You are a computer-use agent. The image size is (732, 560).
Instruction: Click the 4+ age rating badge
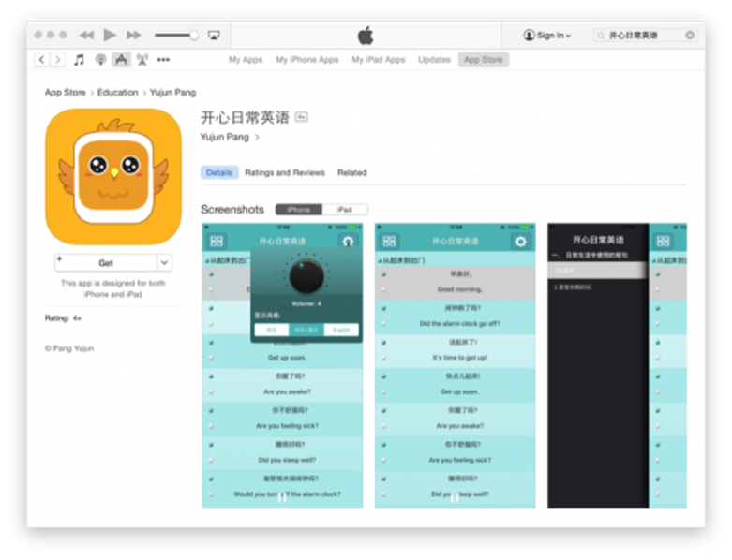click(302, 117)
